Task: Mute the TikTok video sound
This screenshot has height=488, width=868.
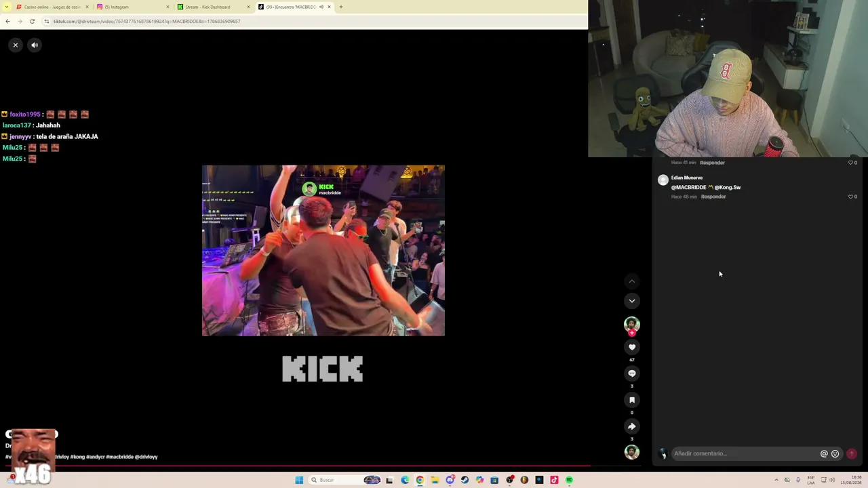Action: (x=35, y=45)
